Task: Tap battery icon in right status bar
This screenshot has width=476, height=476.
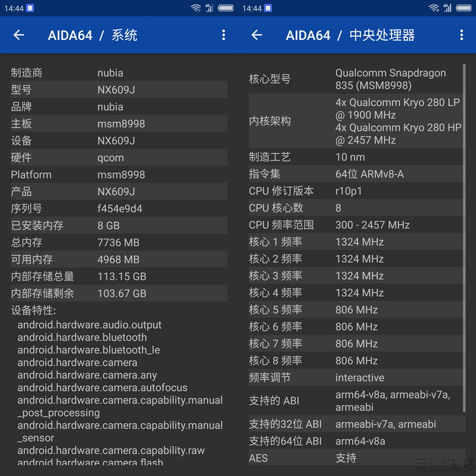Action: coord(463,8)
